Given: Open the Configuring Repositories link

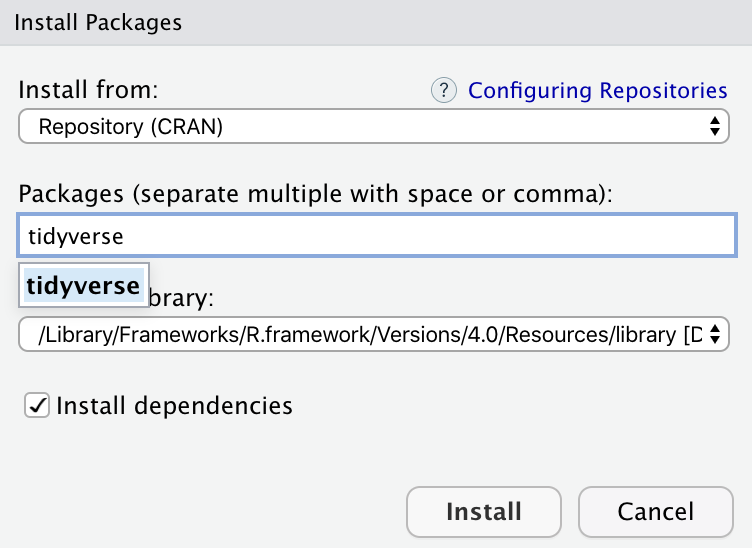Looking at the screenshot, I should click(597, 91).
